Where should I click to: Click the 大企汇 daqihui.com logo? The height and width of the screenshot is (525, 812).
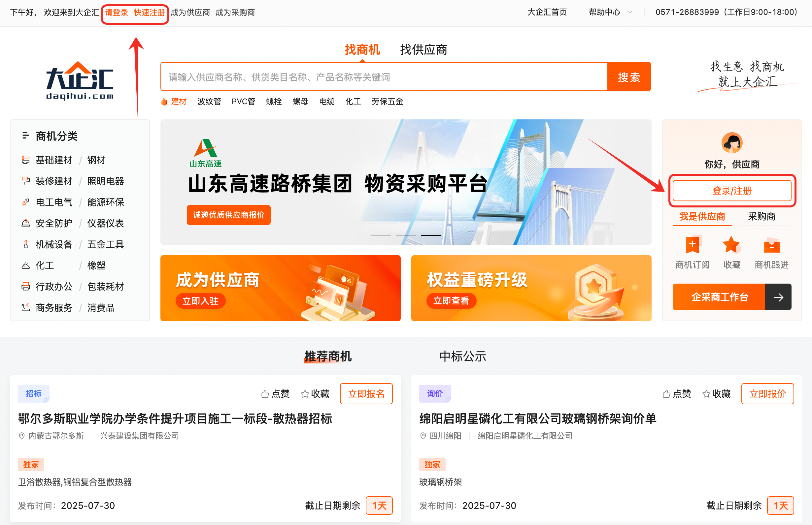coord(80,81)
